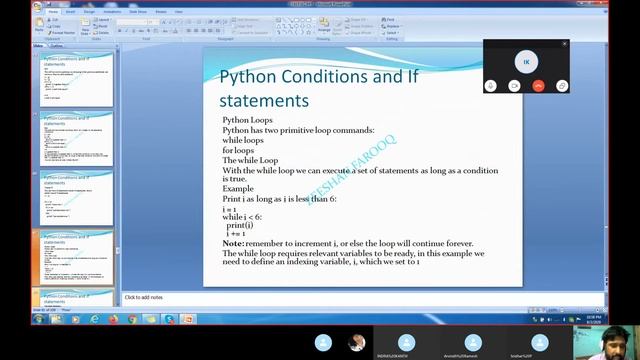This screenshot has width=640, height=360.
Task: Open Internet Explorer from taskbar
Action: tap(94, 319)
